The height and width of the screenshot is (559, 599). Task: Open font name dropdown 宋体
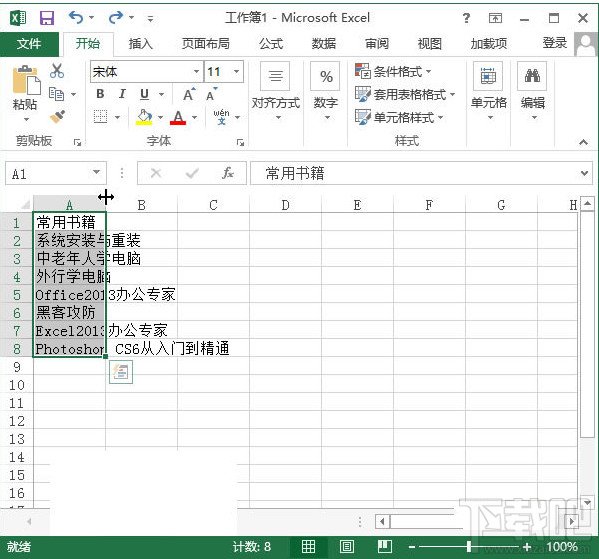(196, 71)
